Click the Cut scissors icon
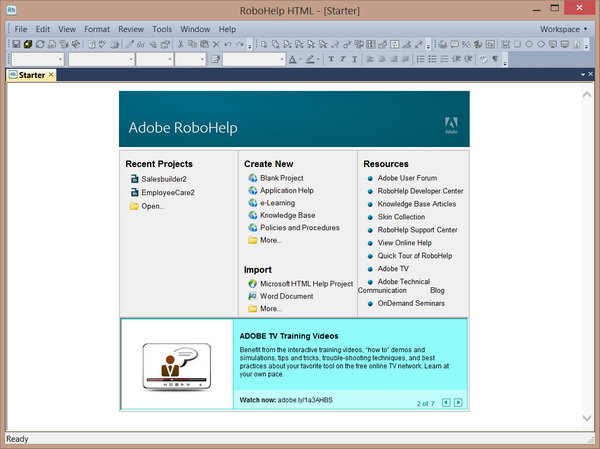The image size is (600, 449). coord(180,44)
